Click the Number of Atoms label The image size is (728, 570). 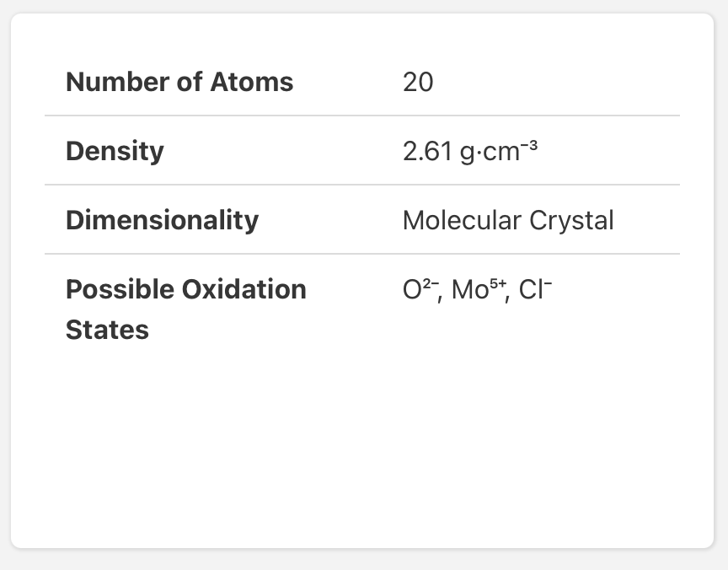pos(179,82)
